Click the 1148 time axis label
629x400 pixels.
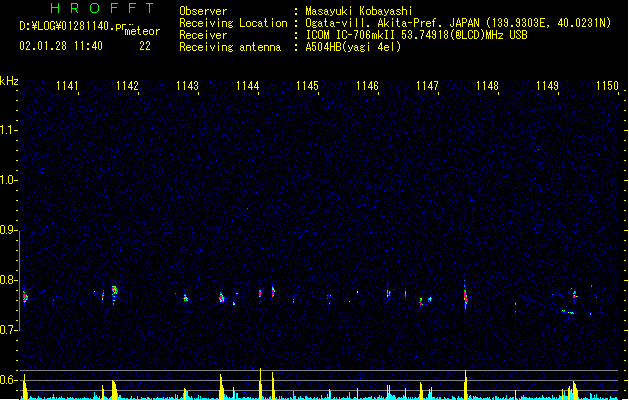click(487, 86)
